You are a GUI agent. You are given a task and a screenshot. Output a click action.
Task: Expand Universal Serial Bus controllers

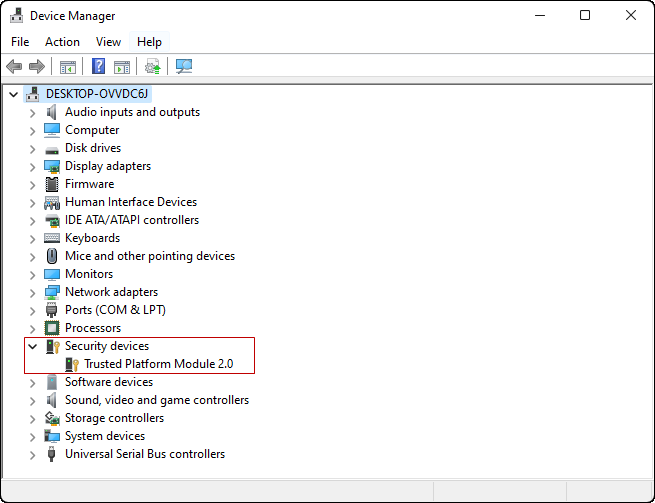pyautogui.click(x=33, y=455)
